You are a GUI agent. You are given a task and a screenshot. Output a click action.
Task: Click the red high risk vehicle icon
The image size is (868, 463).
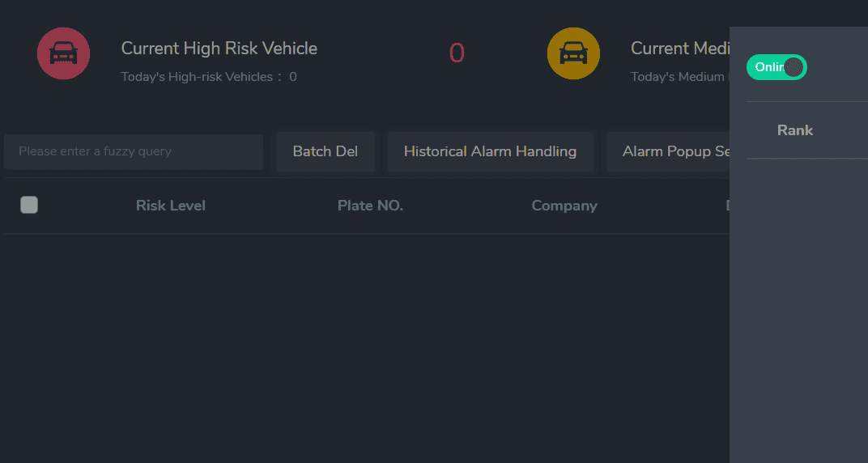click(63, 53)
